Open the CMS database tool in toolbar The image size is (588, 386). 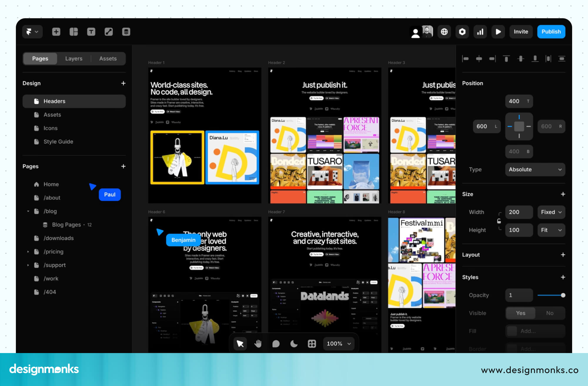tap(126, 32)
